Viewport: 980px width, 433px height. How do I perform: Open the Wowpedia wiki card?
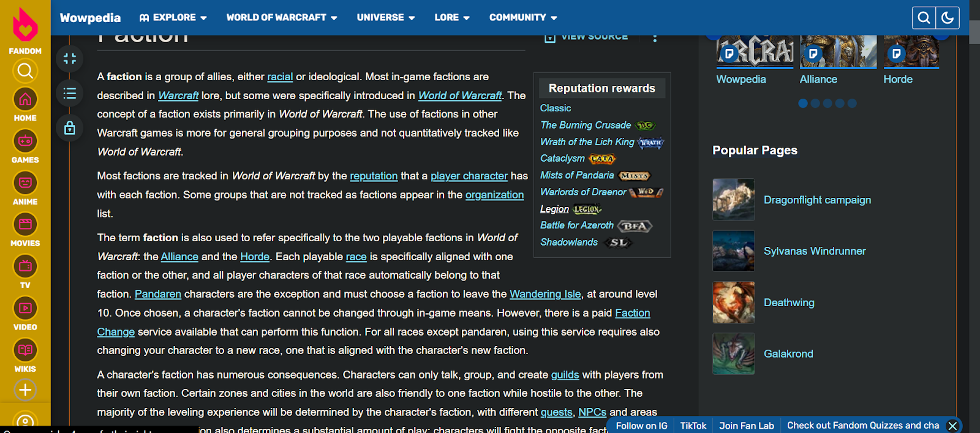click(755, 60)
